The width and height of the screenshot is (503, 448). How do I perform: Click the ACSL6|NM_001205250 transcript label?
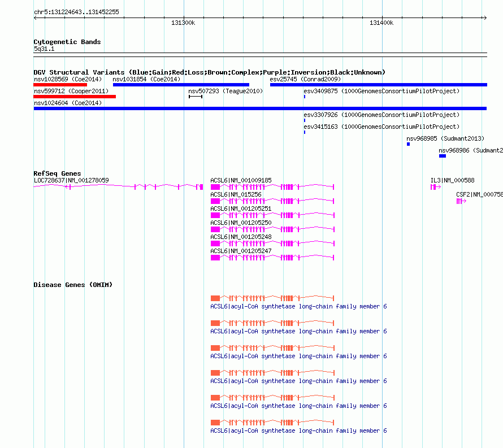tap(241, 223)
